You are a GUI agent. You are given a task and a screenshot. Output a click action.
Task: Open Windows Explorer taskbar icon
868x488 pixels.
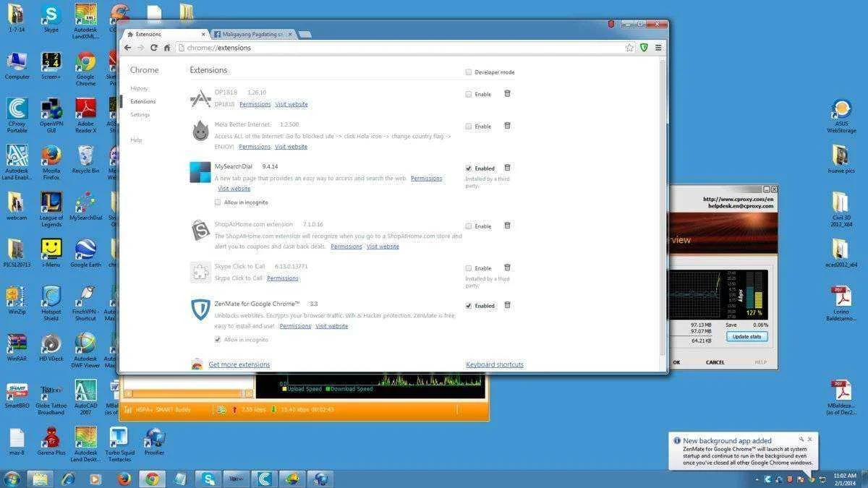(40, 479)
